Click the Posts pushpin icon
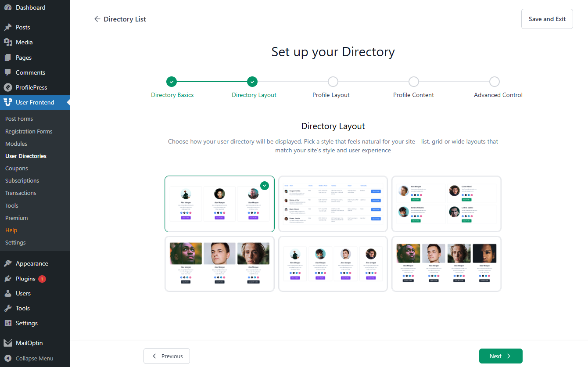Viewport: 588px width, 367px height. (x=8, y=27)
